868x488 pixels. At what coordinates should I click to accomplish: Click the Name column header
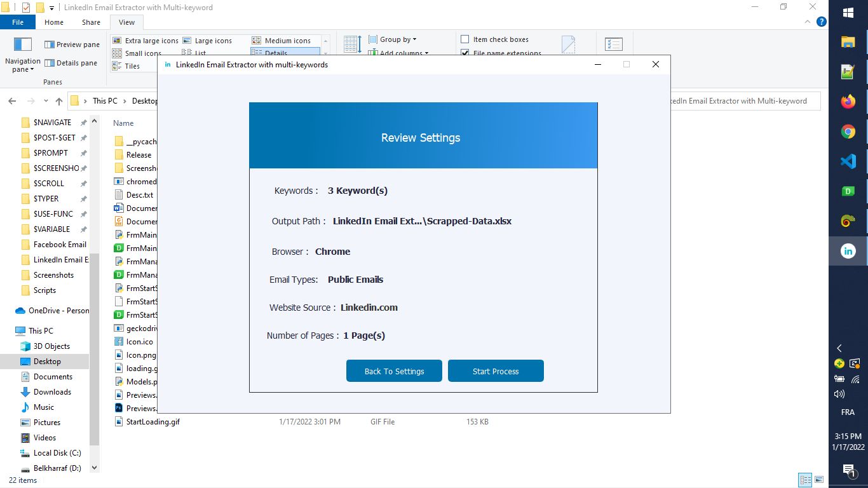click(x=123, y=123)
